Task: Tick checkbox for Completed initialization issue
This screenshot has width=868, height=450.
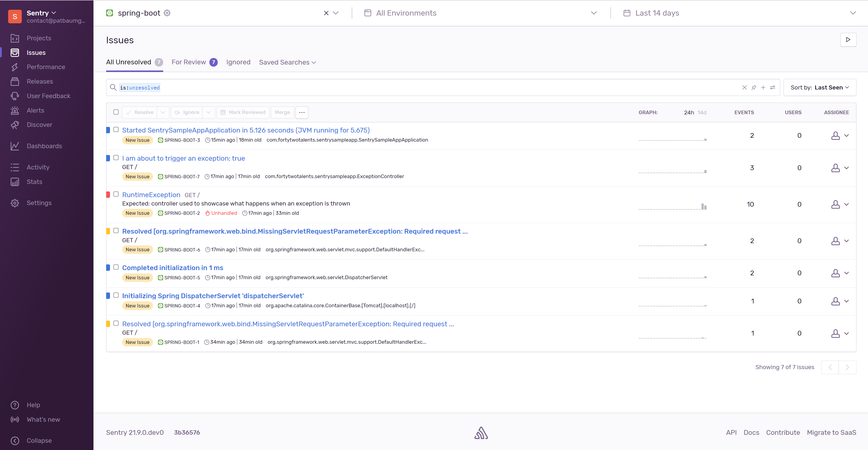Action: 116,267
